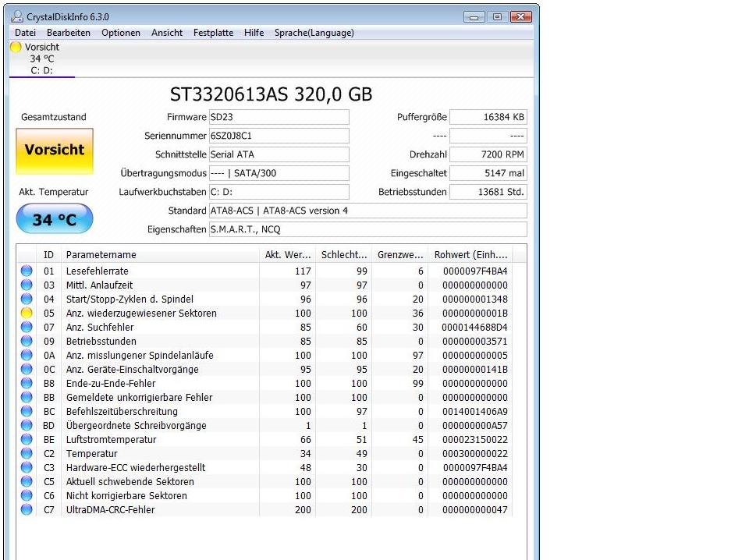
Task: Click status orb for misslungener Spindelanläufe
Action: 27,355
